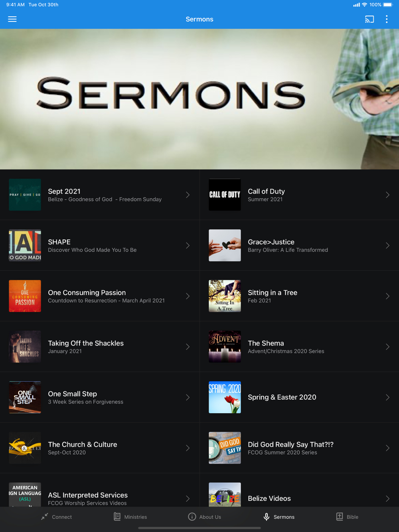The width and height of the screenshot is (399, 532).
Task: Open One Consuming Passion series
Action: (x=100, y=296)
